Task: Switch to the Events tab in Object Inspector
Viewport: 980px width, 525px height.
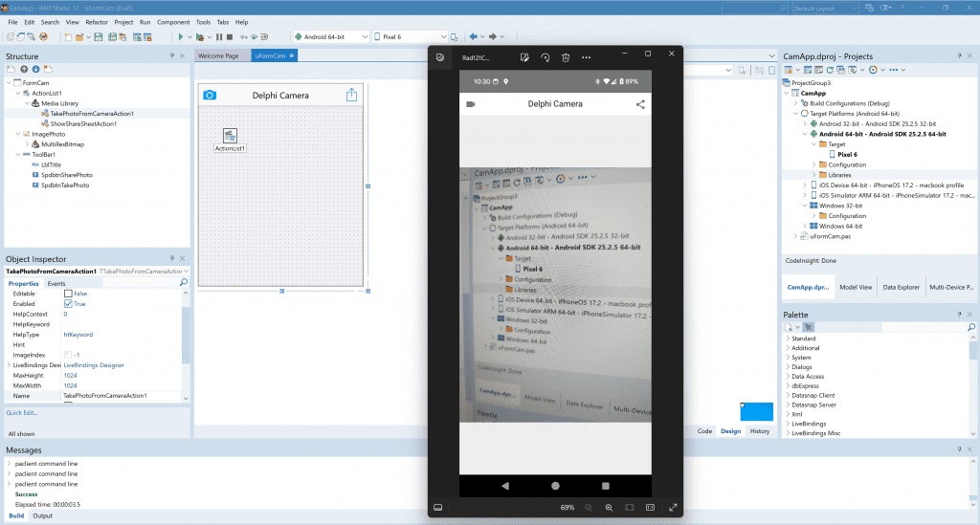Action: click(x=56, y=283)
